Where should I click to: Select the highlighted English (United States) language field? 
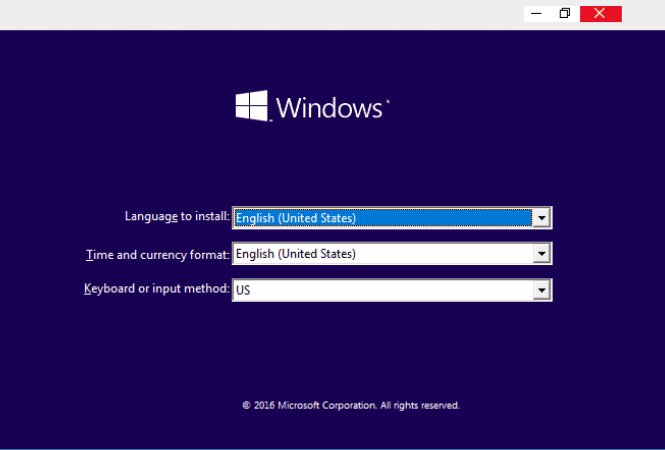pos(383,218)
